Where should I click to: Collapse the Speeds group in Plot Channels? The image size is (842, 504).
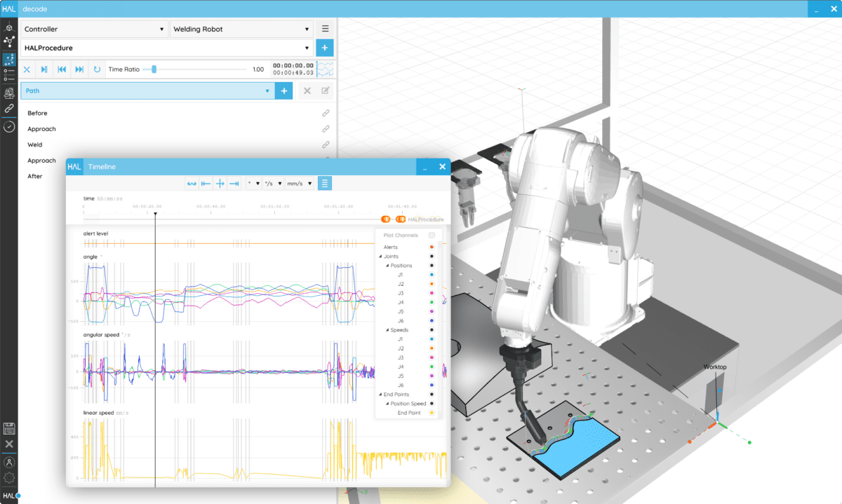[x=387, y=329]
